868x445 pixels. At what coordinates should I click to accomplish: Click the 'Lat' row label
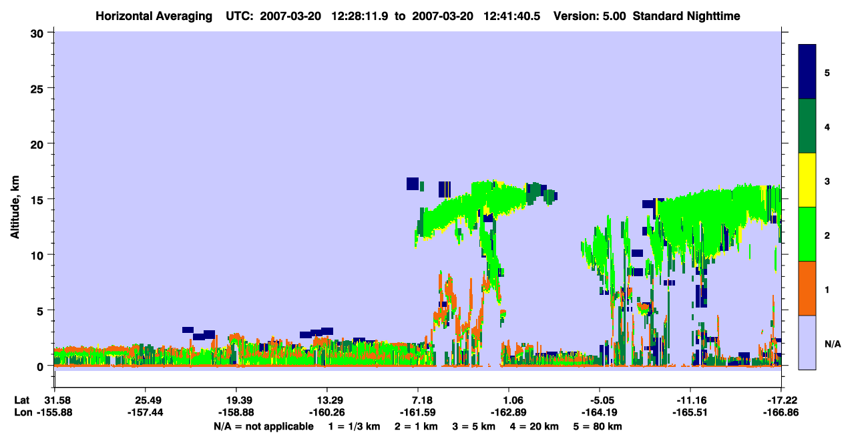coord(22,400)
